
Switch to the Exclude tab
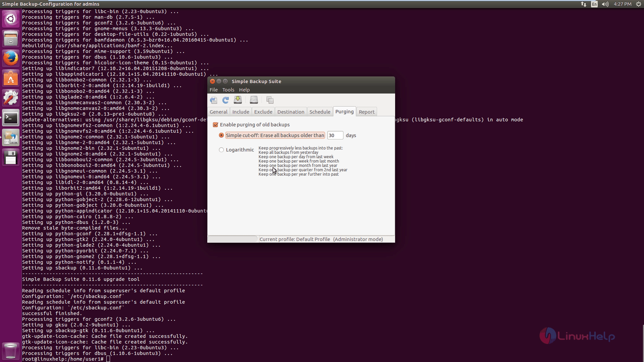(x=263, y=111)
